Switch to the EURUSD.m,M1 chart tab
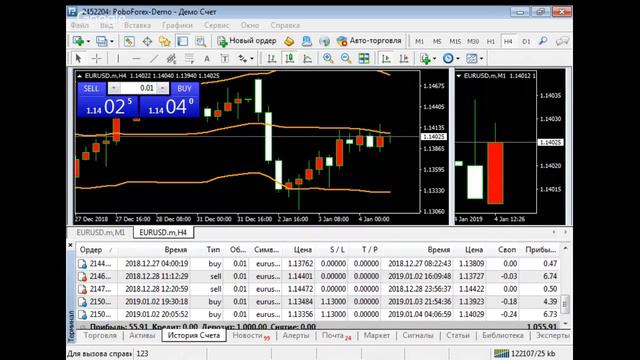Image resolution: width=640 pixels, height=360 pixels. 101,232
